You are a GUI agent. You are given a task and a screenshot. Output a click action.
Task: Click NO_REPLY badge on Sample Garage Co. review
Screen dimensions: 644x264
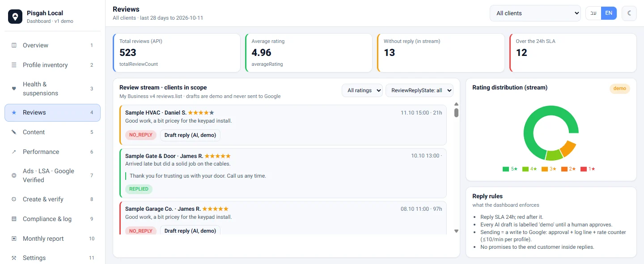pyautogui.click(x=141, y=231)
